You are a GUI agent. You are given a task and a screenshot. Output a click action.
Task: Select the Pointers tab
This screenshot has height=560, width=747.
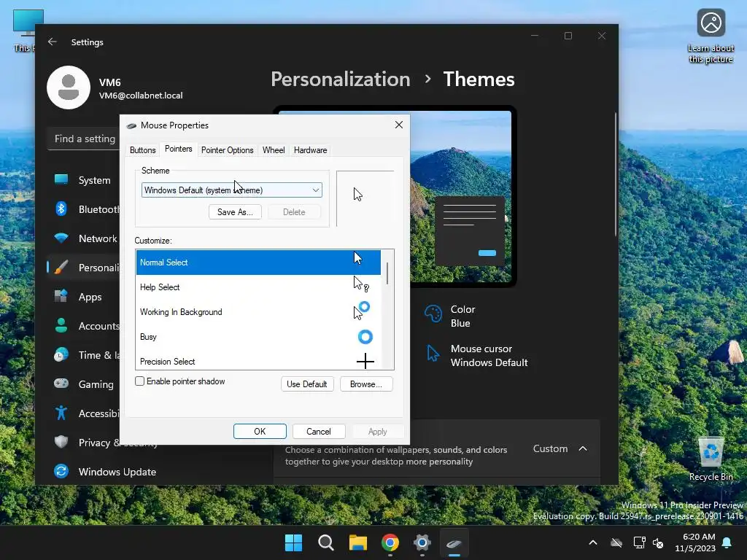(179, 149)
